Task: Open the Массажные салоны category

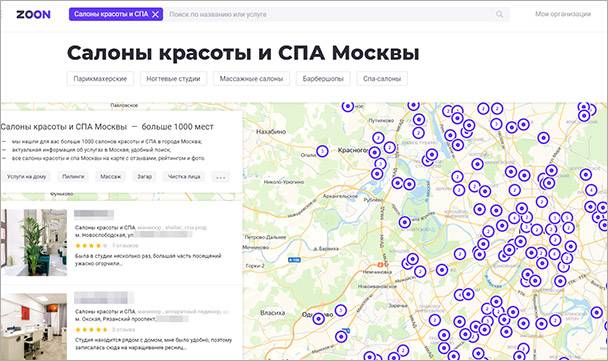Action: (x=251, y=79)
